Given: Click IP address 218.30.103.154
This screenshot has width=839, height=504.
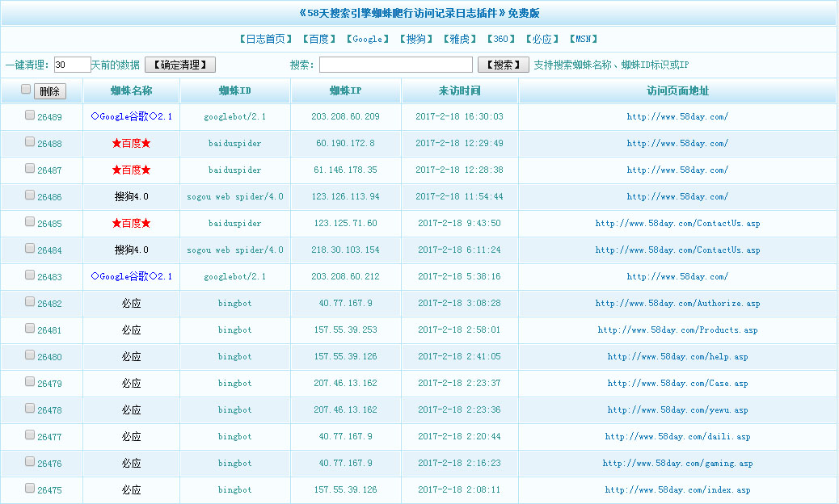Looking at the screenshot, I should (x=346, y=250).
